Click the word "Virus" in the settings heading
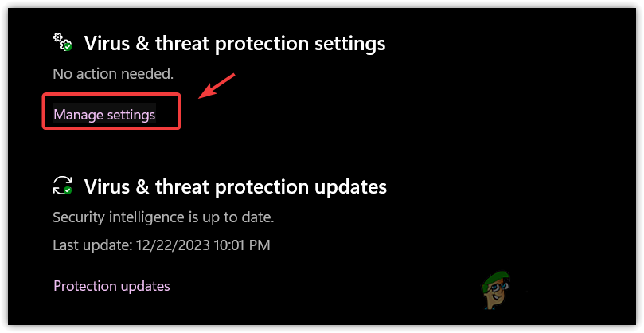 point(104,43)
